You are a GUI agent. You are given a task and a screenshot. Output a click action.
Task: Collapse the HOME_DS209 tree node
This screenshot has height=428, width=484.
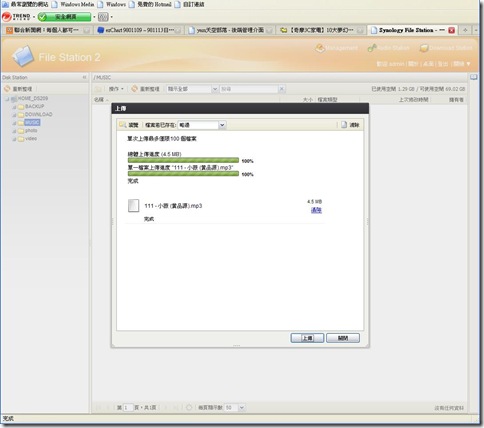coord(7,99)
